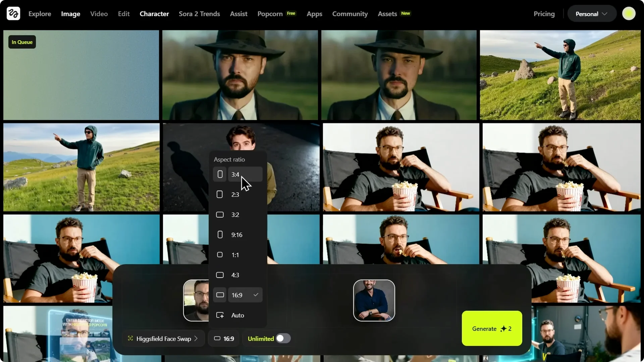Open the Sora 2 Trends menu
Viewport: 644px width, 362px height.
click(x=199, y=14)
